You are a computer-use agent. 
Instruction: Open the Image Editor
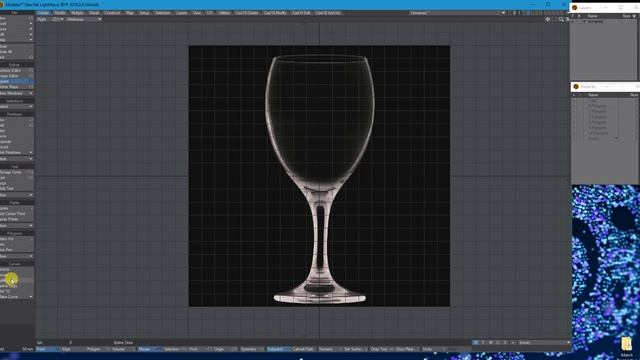coord(16,76)
